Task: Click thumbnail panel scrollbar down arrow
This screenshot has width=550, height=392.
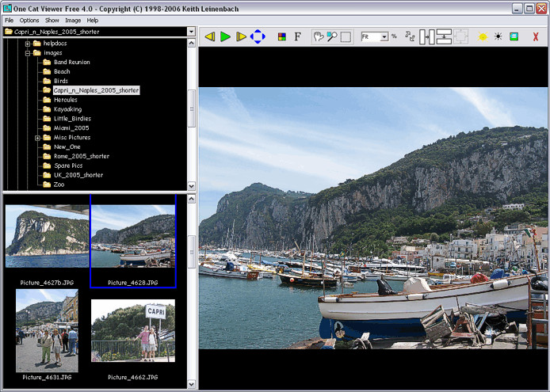Action: [192, 384]
